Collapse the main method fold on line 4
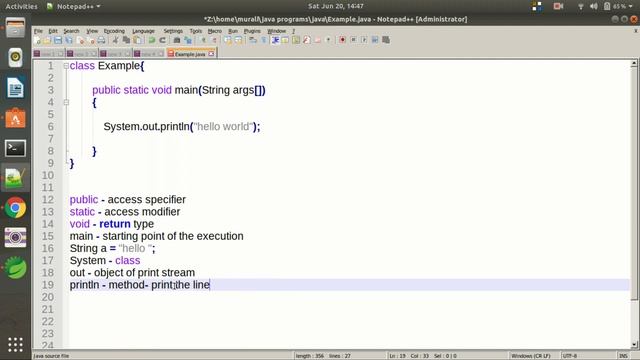Image resolution: width=640 pixels, height=360 pixels. click(x=66, y=102)
